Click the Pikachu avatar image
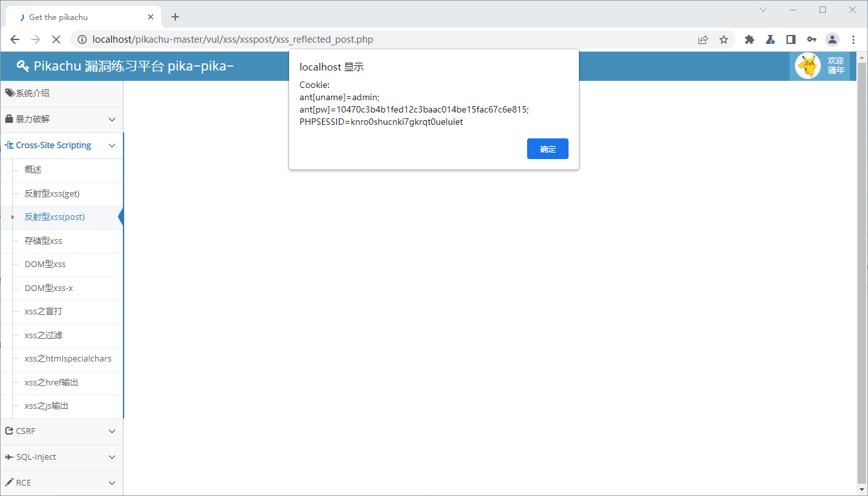Screen dimensions: 868x496 click(x=807, y=66)
